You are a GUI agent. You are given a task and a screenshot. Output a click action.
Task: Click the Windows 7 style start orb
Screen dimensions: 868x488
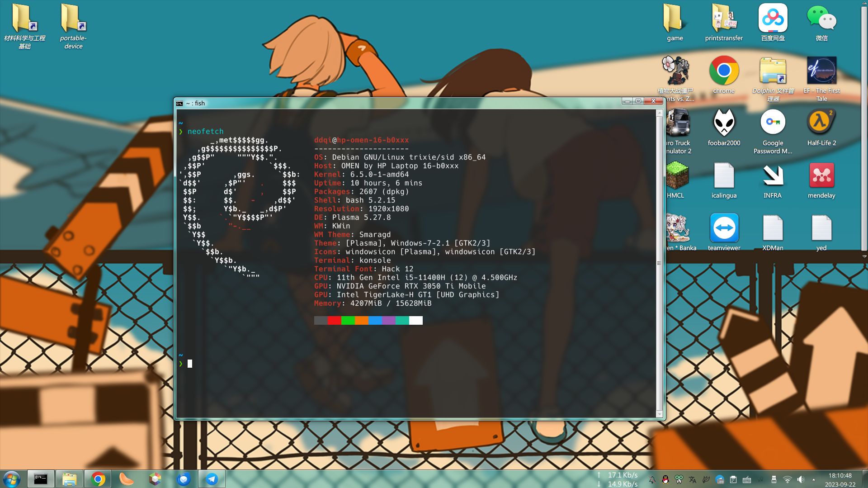click(12, 479)
